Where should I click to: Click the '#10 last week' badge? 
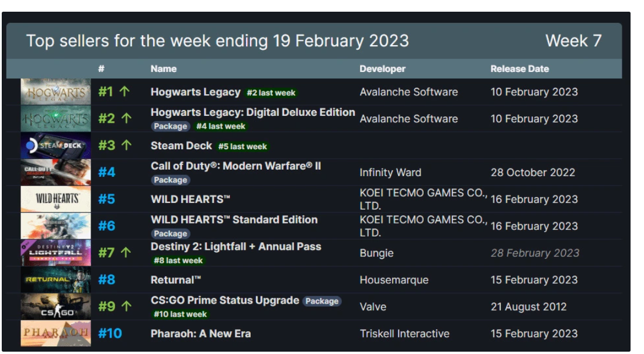click(x=181, y=314)
